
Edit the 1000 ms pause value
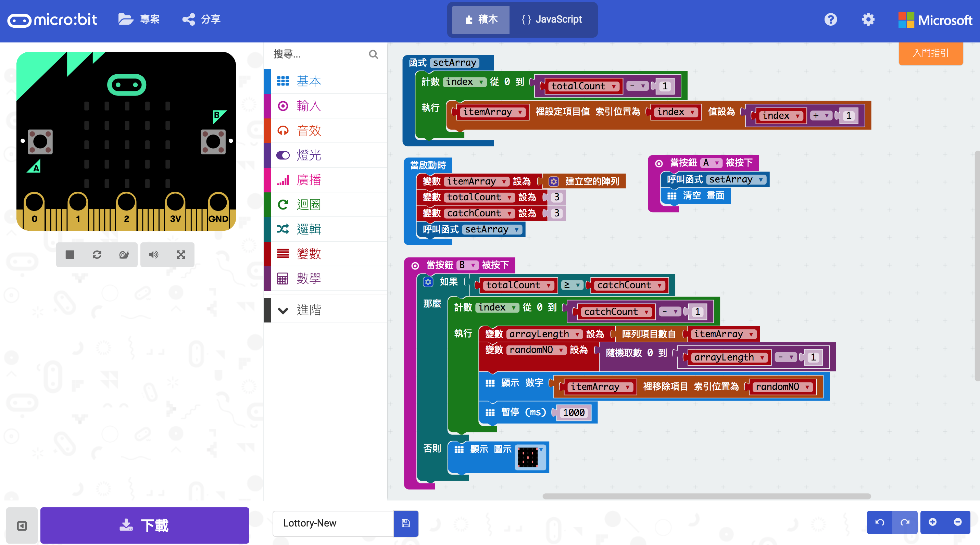coord(573,413)
